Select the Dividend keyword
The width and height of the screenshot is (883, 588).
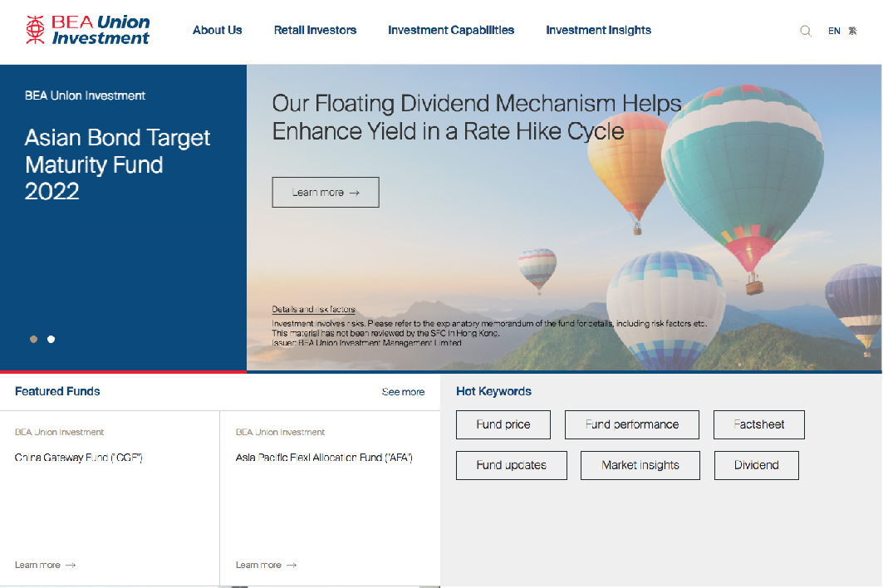pyautogui.click(x=756, y=465)
